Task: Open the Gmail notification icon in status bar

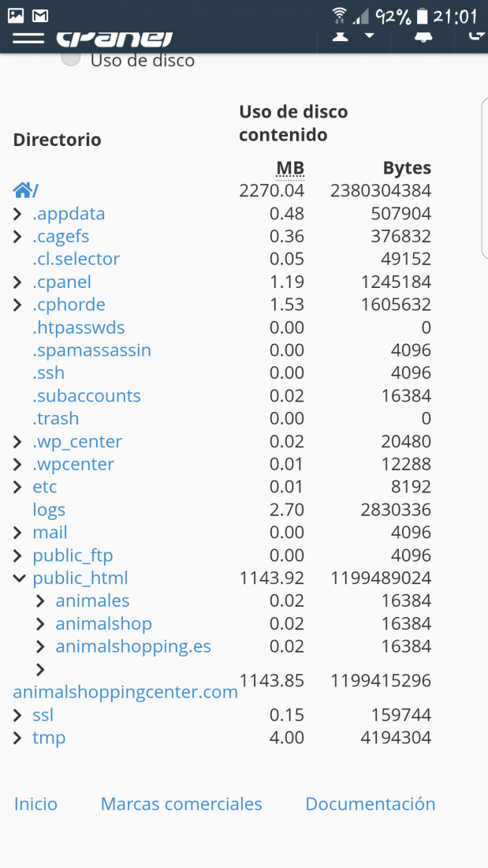Action: point(40,16)
